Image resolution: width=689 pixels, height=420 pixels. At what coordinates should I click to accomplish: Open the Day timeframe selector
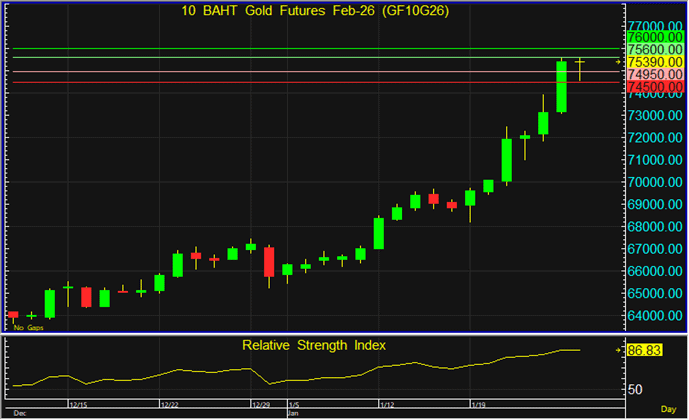pyautogui.click(x=672, y=411)
